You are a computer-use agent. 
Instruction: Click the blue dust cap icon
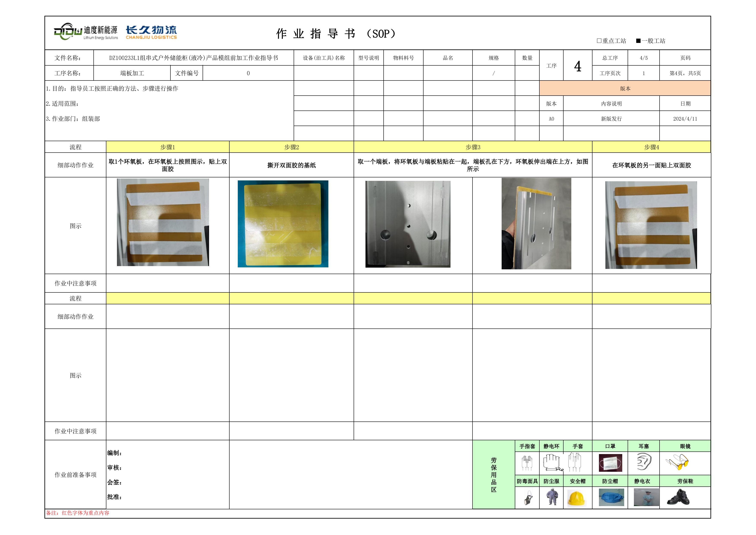point(611,497)
